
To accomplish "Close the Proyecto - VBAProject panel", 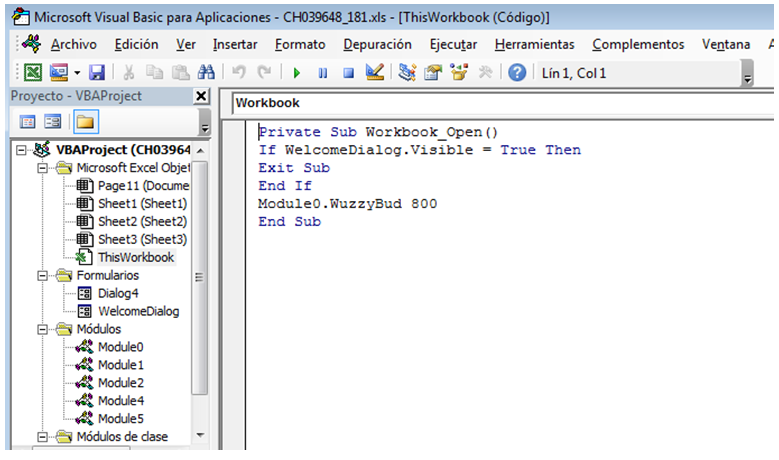I will 201,96.
